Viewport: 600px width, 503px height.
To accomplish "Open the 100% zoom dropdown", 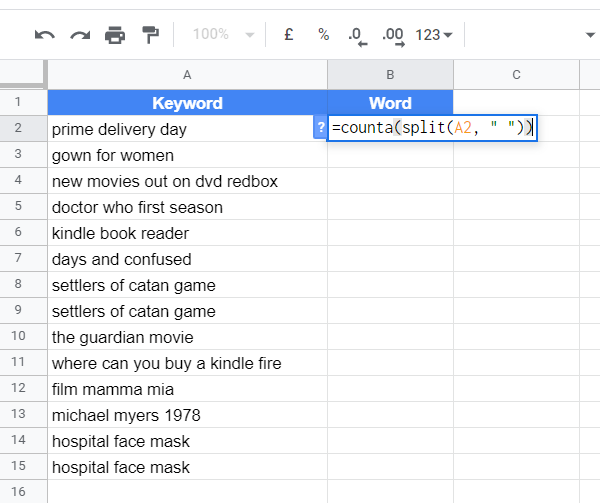I will click(223, 34).
